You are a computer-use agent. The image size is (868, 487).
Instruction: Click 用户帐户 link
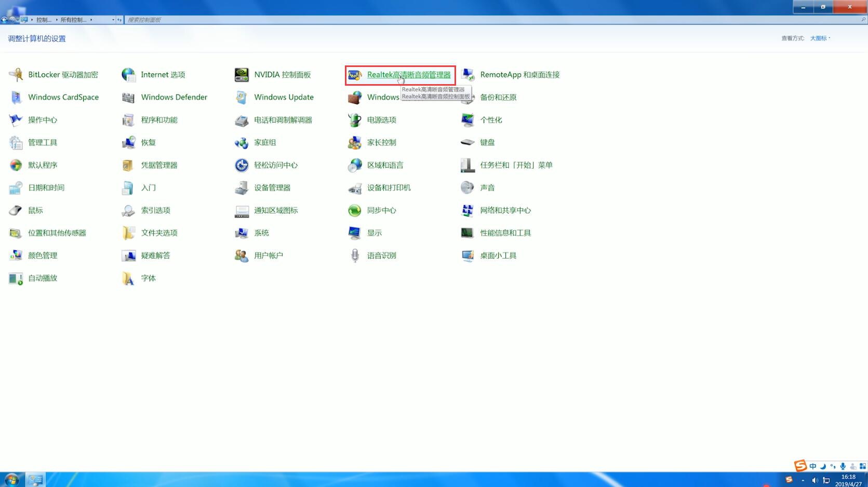coord(269,255)
